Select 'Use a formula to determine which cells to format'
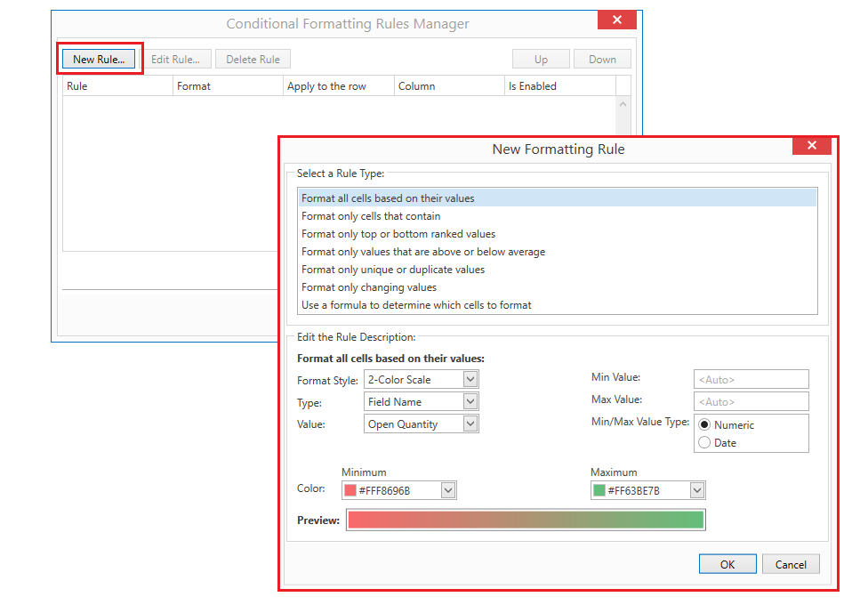Image resolution: width=868 pixels, height=605 pixels. coord(558,304)
